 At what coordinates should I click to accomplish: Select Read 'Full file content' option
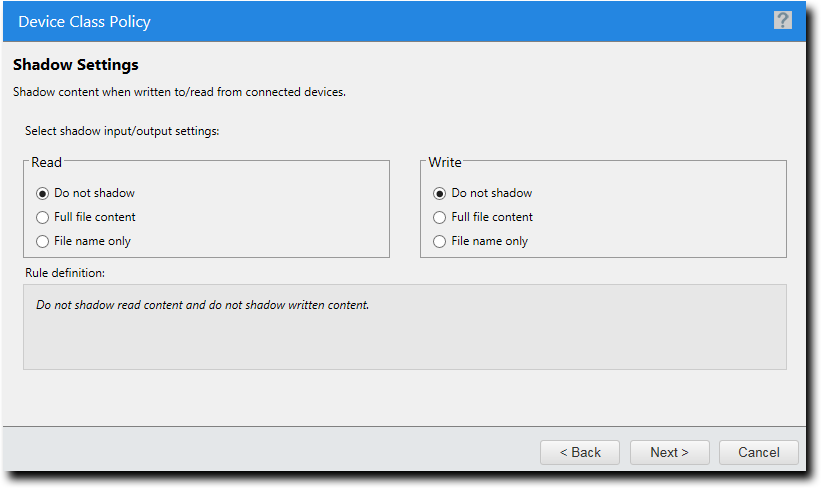coord(42,217)
